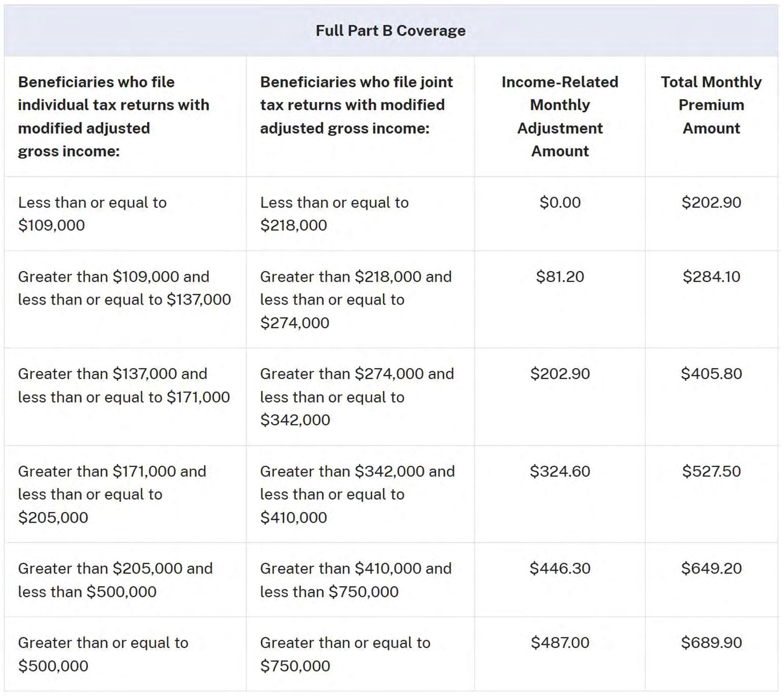The height and width of the screenshot is (696, 784).
Task: Select the joint income above $342,000 row cell
Action: click(357, 494)
